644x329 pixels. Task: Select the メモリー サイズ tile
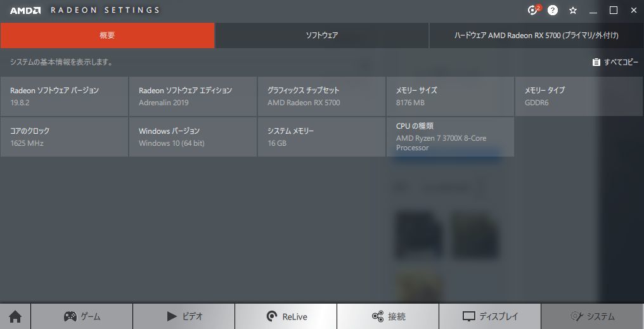coord(450,96)
